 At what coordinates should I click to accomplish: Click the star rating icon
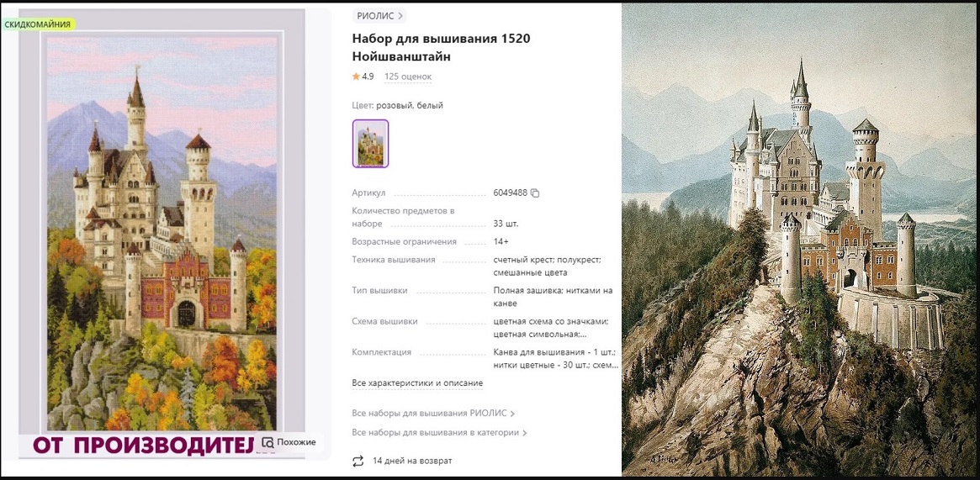point(356,76)
